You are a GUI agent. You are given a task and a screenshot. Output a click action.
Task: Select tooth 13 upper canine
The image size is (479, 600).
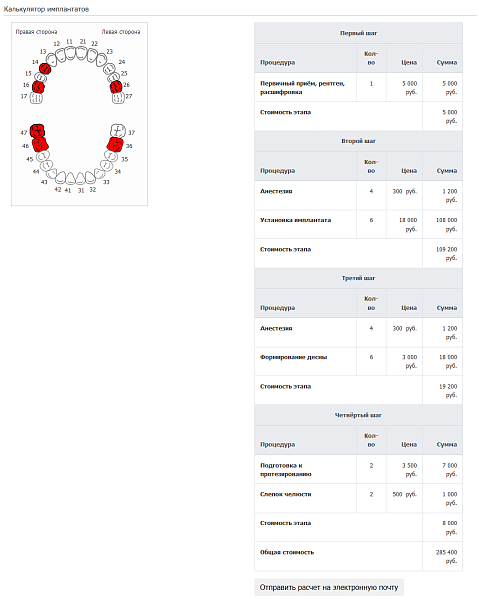coord(52,60)
